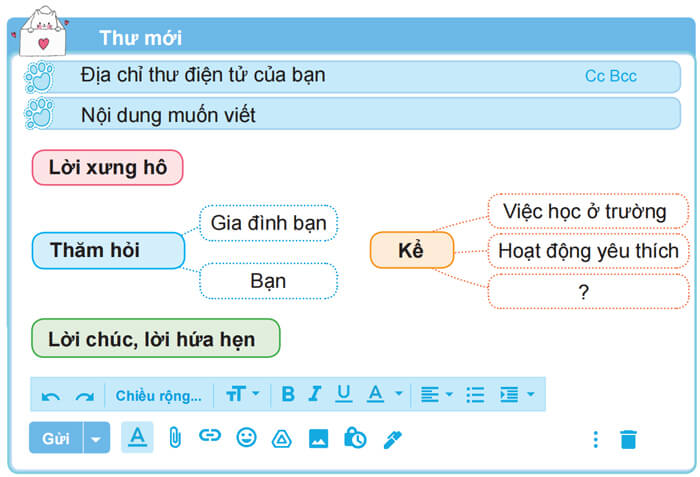Image resolution: width=700 pixels, height=477 pixels.
Task: Click the paperclip attach file icon
Action: (175, 437)
